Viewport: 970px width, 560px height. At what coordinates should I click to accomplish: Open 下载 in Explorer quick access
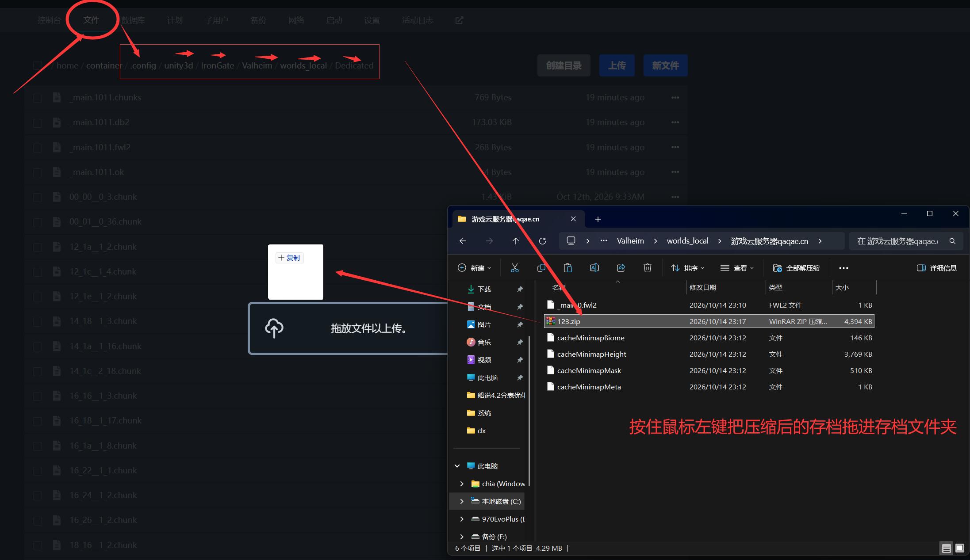tap(484, 289)
